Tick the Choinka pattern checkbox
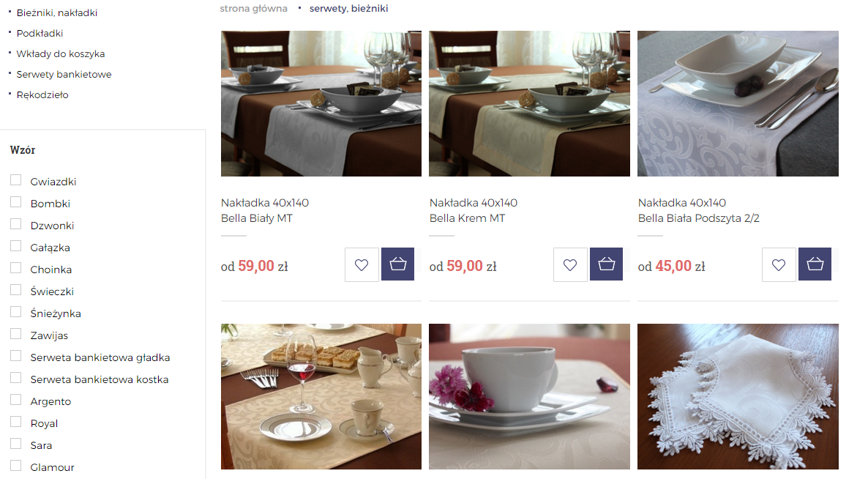The width and height of the screenshot is (868, 479). click(16, 268)
